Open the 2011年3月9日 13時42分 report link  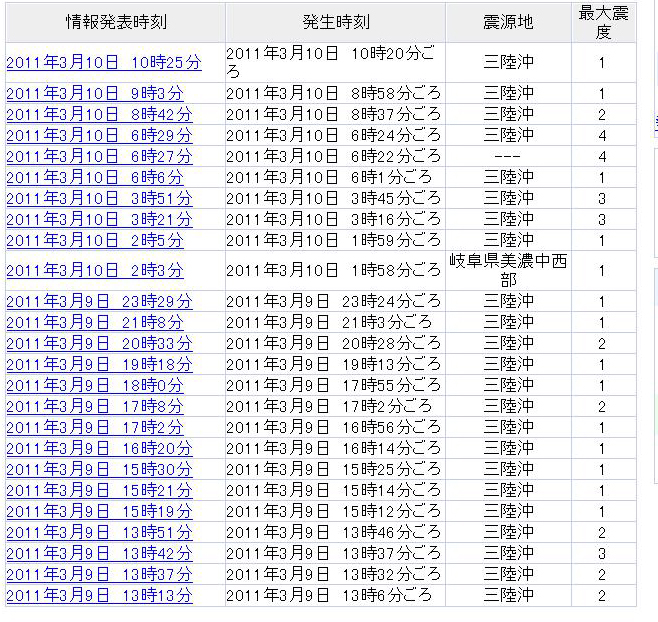coord(99,553)
